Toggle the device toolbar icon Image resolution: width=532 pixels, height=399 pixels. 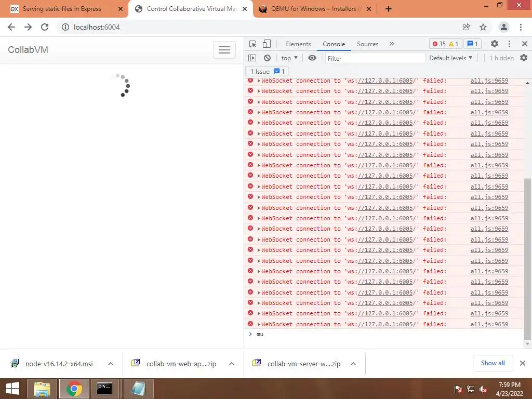(x=267, y=44)
